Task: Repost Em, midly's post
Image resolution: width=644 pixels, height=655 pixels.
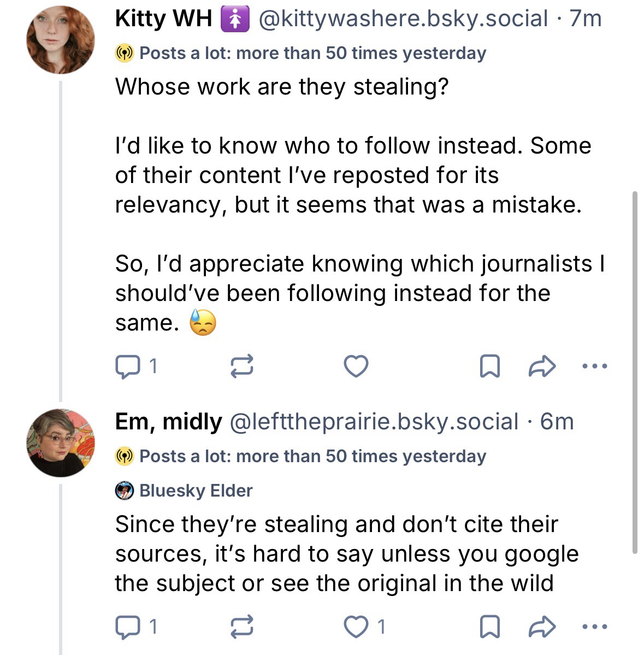Action: (242, 626)
